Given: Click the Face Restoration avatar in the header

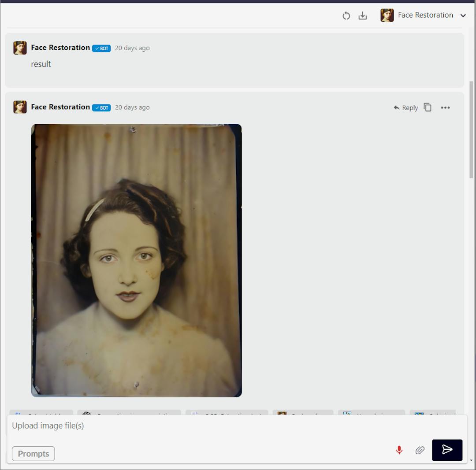Looking at the screenshot, I should [x=387, y=15].
